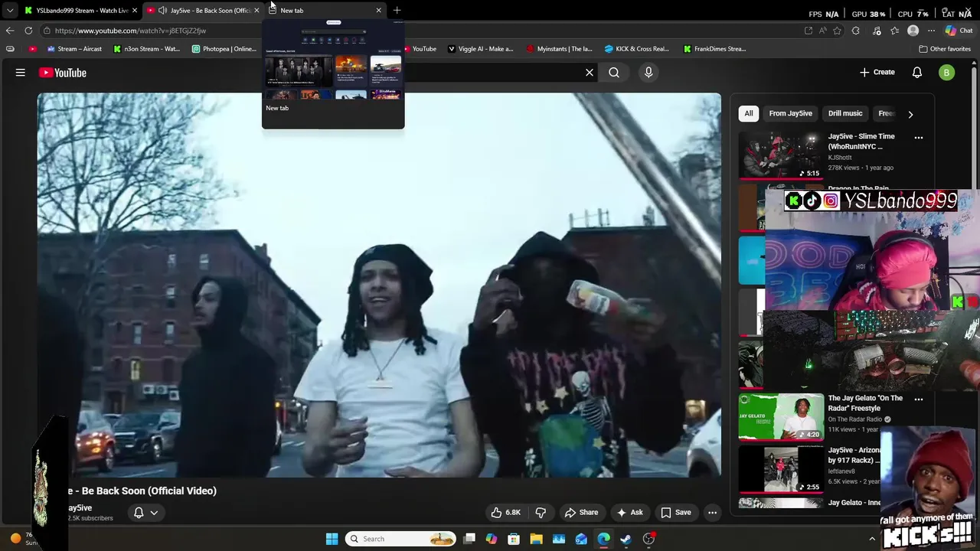Go back in the browser
This screenshot has height=551, width=980.
[10, 31]
